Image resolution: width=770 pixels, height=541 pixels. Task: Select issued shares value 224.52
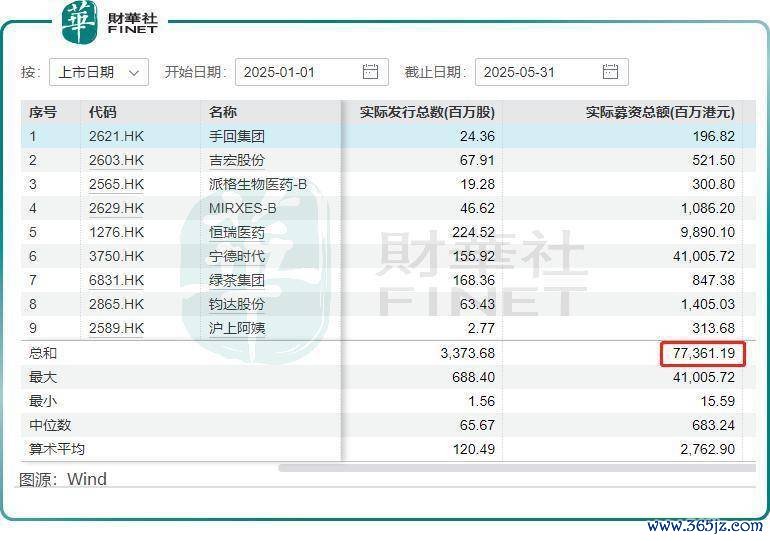click(473, 232)
